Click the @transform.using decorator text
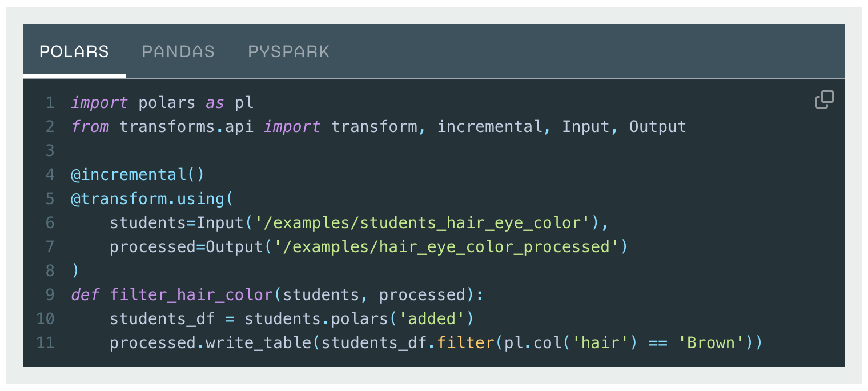The height and width of the screenshot is (391, 868). 148,198
